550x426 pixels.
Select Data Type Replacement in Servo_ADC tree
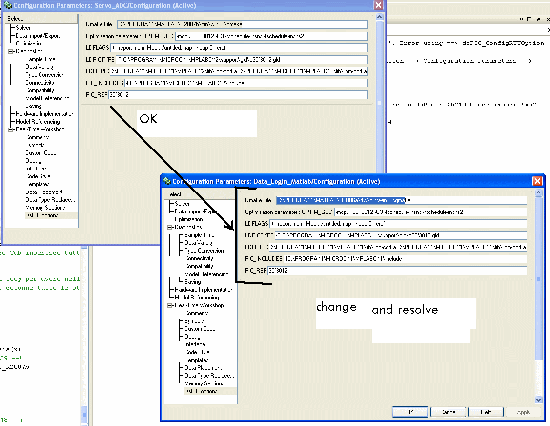click(50, 200)
